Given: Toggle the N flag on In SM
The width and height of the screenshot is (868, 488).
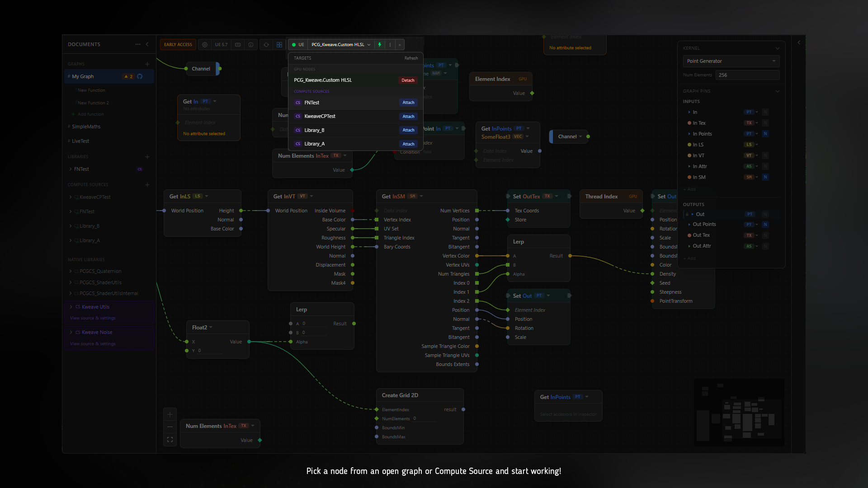Looking at the screenshot, I should click(765, 177).
